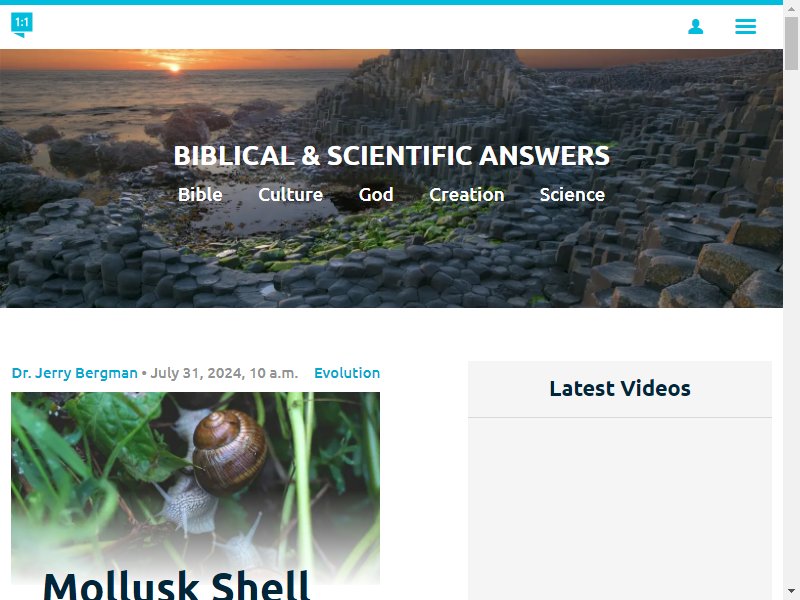Select the Culture menu item

(x=290, y=194)
